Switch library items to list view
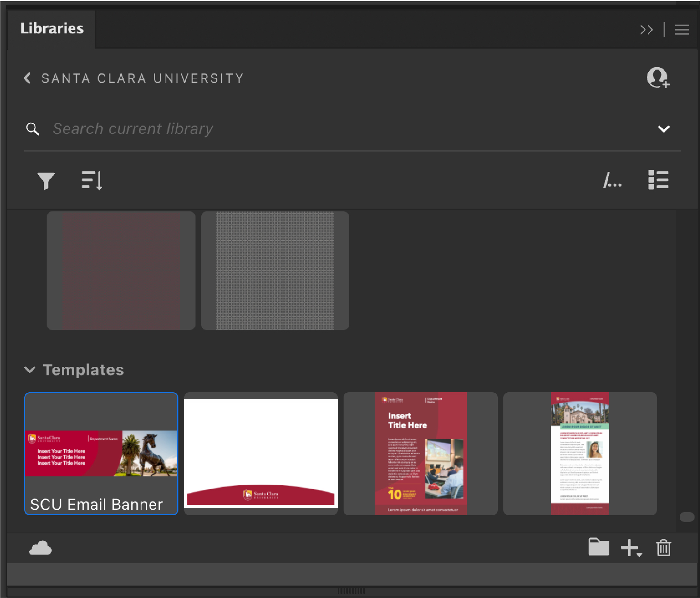Viewport: 700px width, 598px height. pos(658,180)
